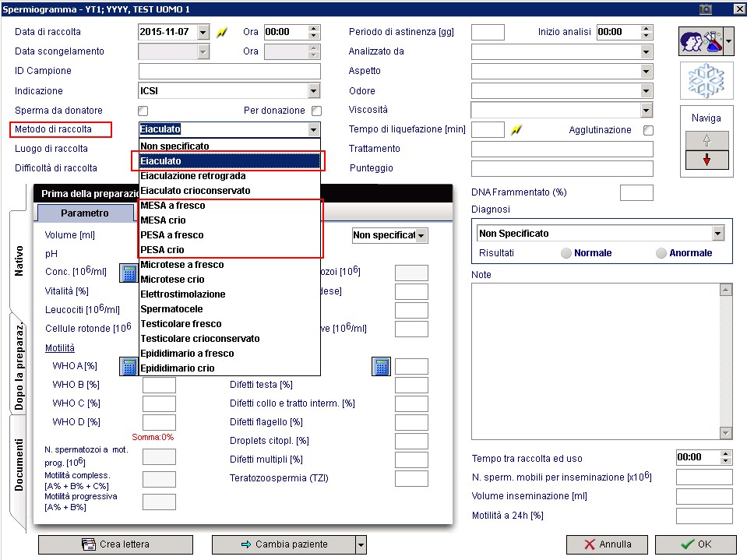Click the Parametro tab header
Screen dimensions: 747x560
(85, 213)
